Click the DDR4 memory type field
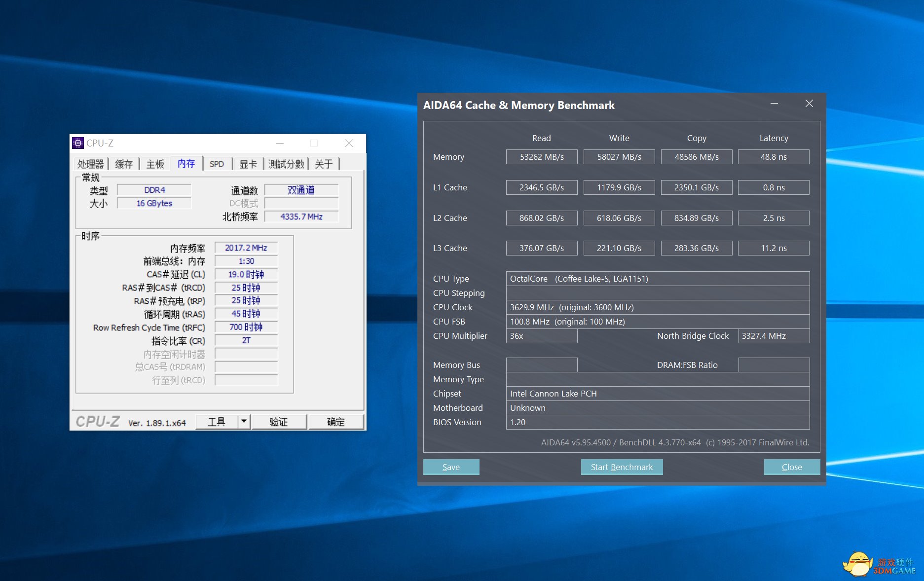 pos(154,190)
